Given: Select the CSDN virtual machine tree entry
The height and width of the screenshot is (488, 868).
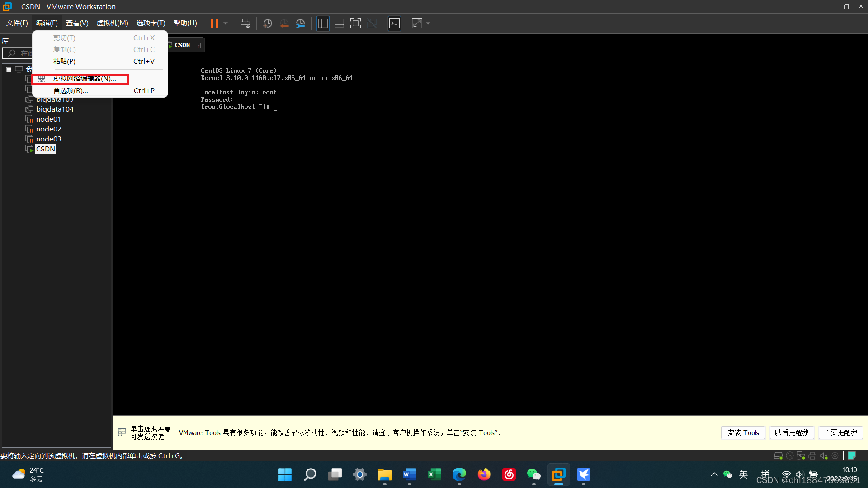Looking at the screenshot, I should [x=46, y=149].
